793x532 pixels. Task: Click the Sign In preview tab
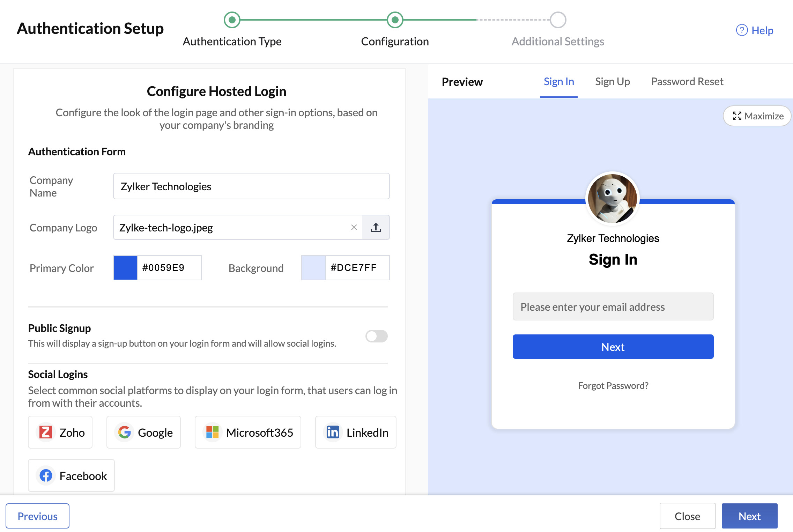558,81
